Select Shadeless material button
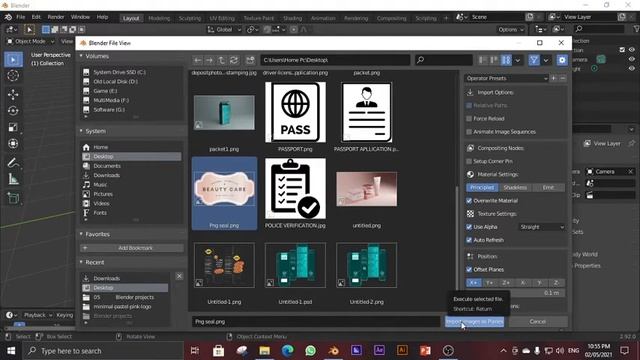This screenshot has height=360, width=640. (515, 187)
